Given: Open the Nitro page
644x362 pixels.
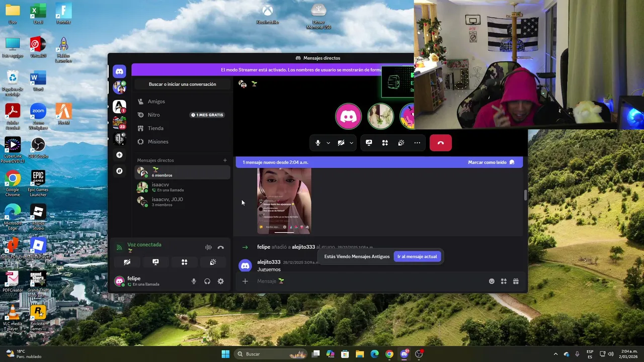Looking at the screenshot, I should (x=182, y=115).
